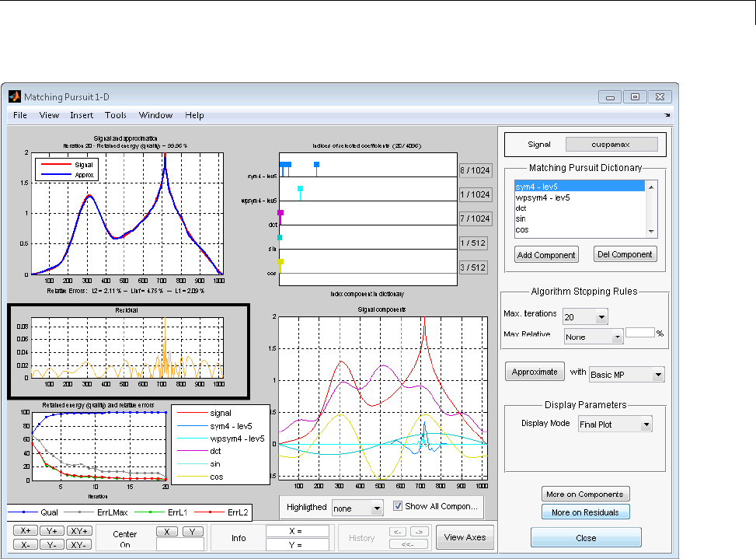Click the XY+ zoom-in button

click(78, 531)
